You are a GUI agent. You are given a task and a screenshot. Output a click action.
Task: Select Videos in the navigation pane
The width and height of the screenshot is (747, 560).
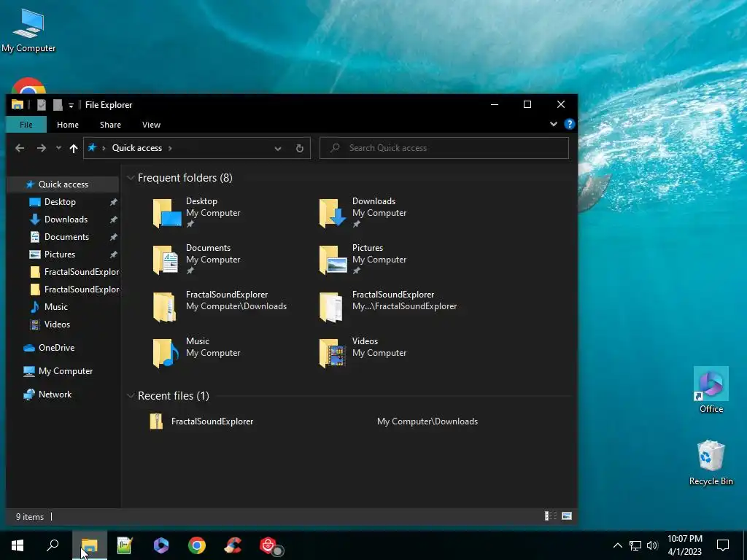[57, 324]
